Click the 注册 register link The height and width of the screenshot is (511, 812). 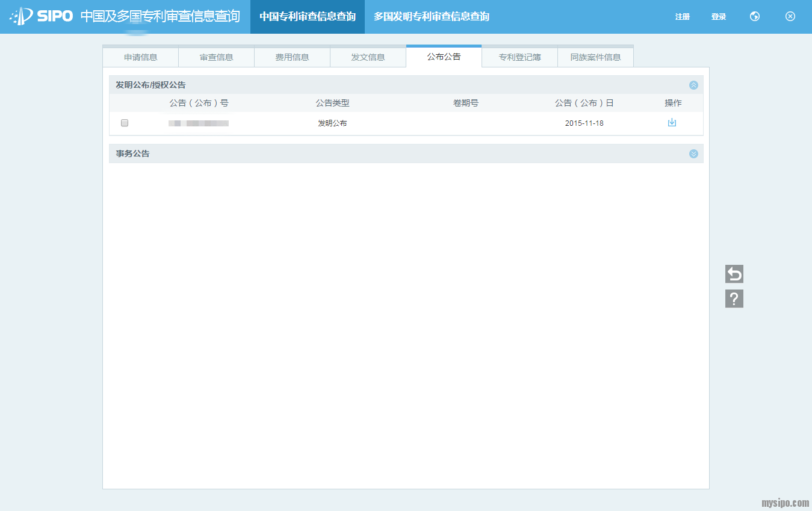coord(682,17)
